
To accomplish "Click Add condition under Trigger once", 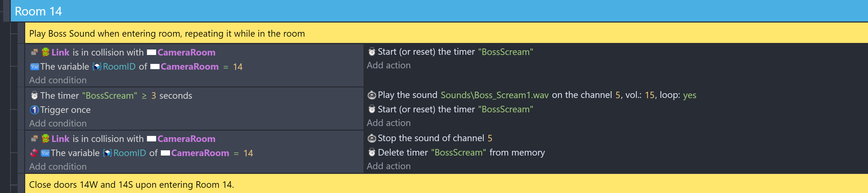I will (x=58, y=123).
